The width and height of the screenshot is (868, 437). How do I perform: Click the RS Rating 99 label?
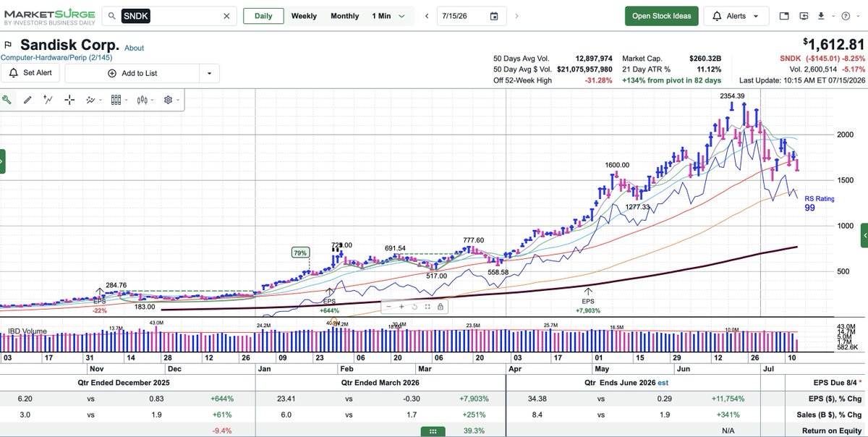tap(819, 203)
